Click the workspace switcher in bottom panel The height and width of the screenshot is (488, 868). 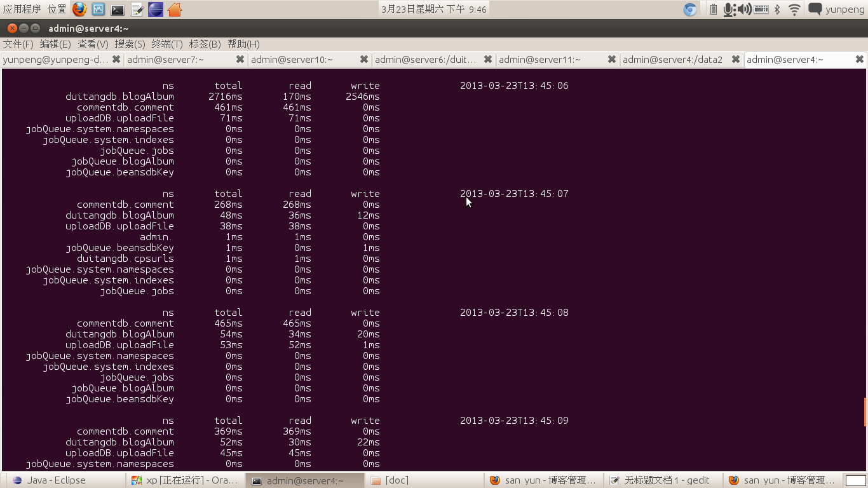tap(855, 480)
